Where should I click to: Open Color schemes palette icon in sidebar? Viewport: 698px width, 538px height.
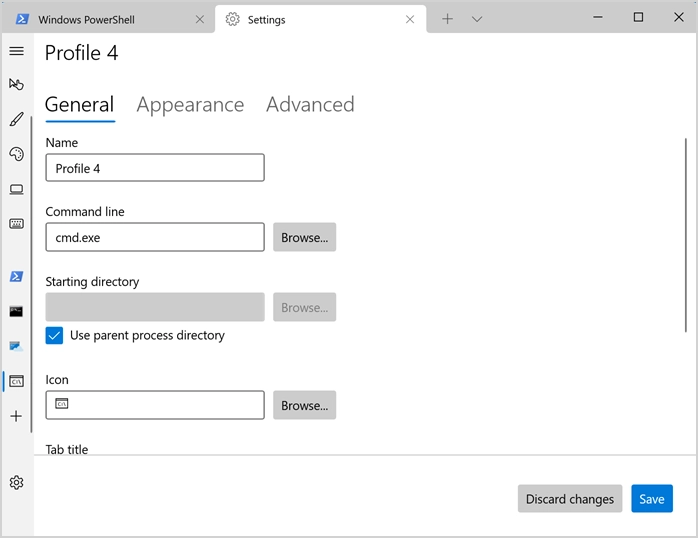point(16,154)
